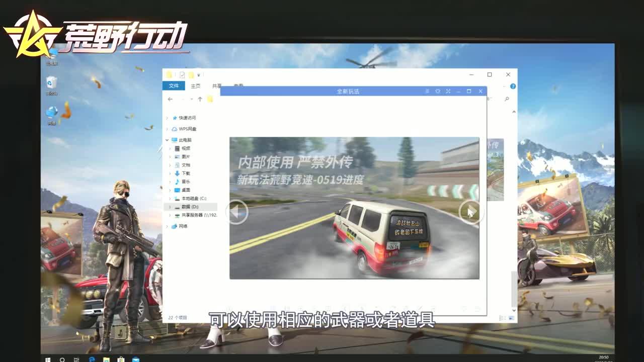Expand the 图片 folder node
Viewport: 644px width, 362px height.
[x=170, y=157]
